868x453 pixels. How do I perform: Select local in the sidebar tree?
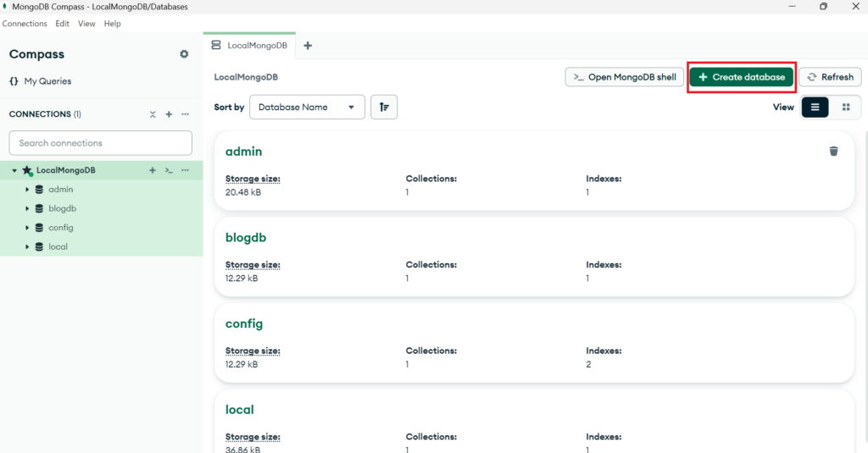pos(58,246)
